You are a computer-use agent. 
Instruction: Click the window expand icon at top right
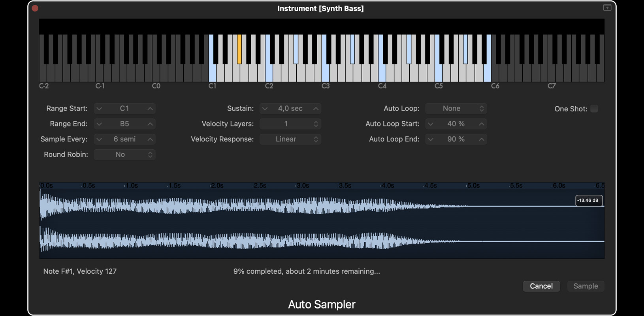(607, 8)
